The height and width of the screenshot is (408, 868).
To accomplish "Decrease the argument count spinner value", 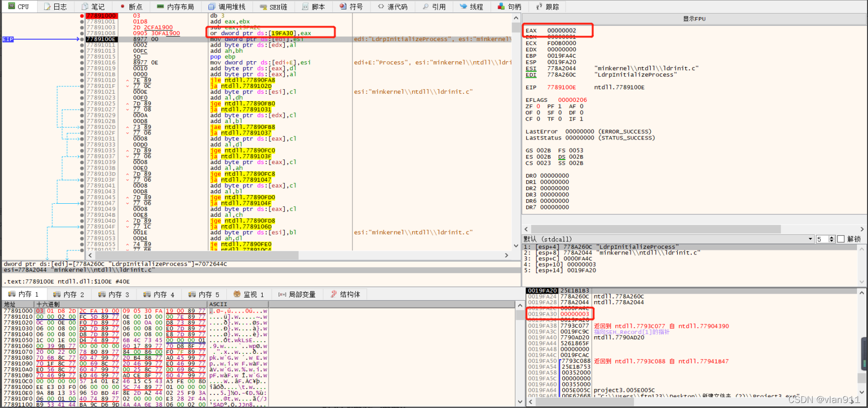I will point(832,241).
